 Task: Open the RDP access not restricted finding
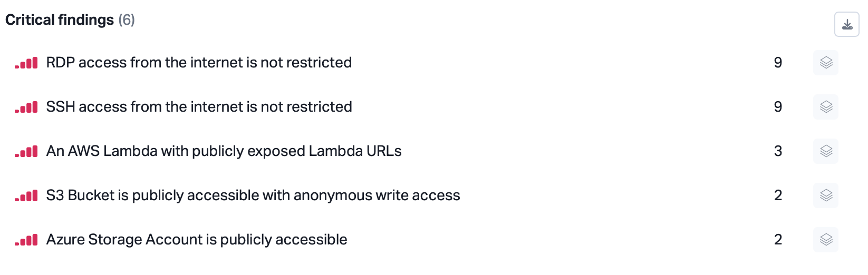(199, 63)
